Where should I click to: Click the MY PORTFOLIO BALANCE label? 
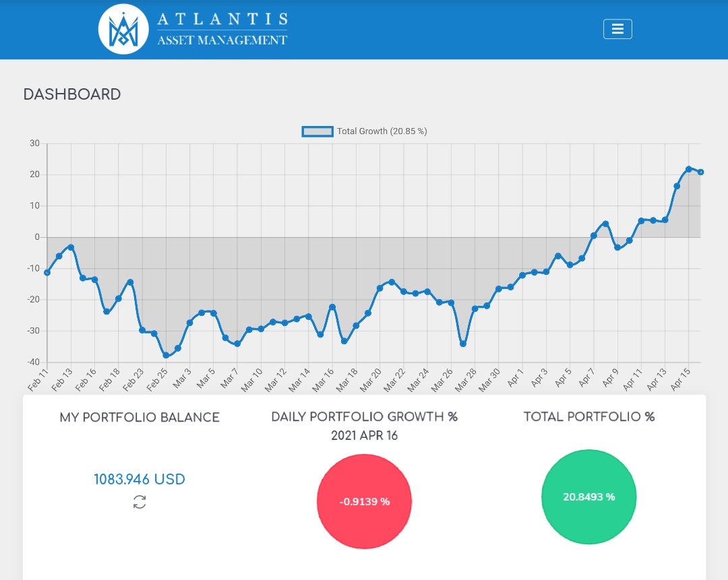pos(140,417)
